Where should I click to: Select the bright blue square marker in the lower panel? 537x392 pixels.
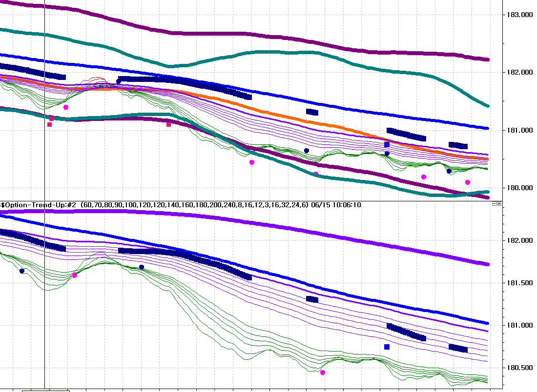pyautogui.click(x=387, y=347)
